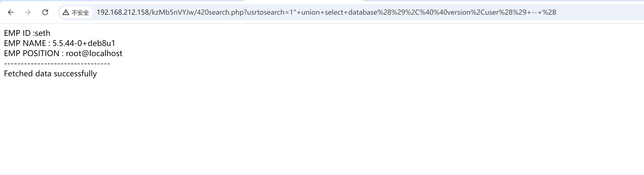Click the Fetched data successfully message
644x175 pixels.
[50, 74]
